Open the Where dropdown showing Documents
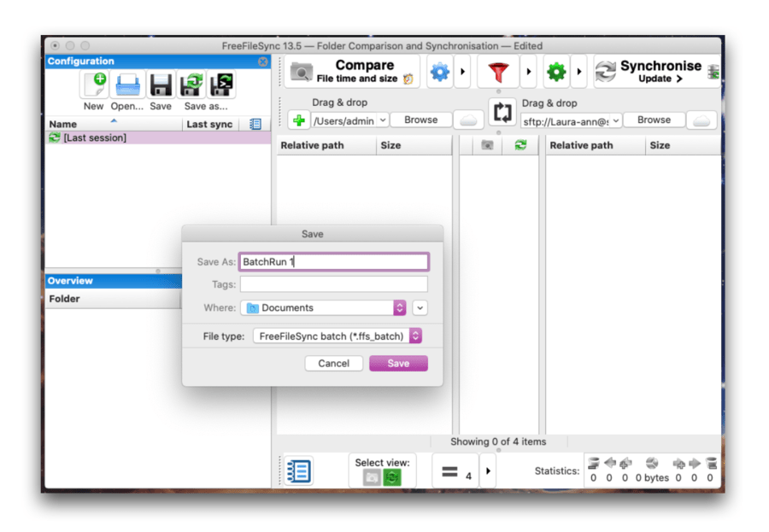Screen dimensions: 769x532 (x=322, y=307)
